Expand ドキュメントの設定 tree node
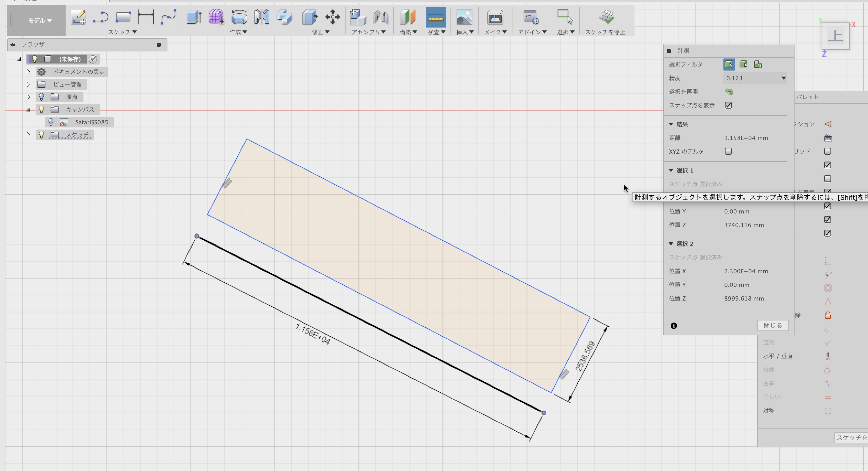The image size is (868, 471). [28, 72]
